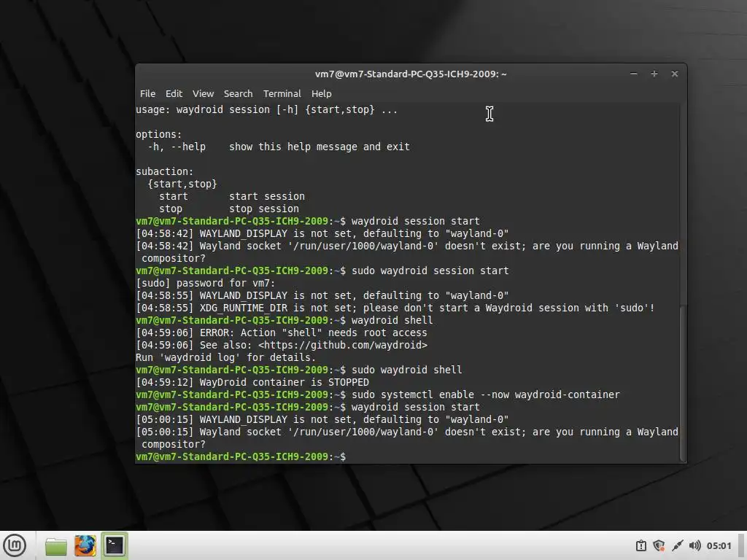Open the Edit menu
Screen dimensions: 747x560
point(174,94)
